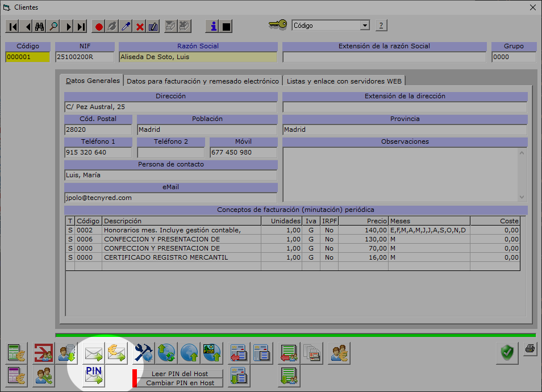Open Datos para facturación y remesado tab
This screenshot has width=542, height=392.
pyautogui.click(x=203, y=81)
